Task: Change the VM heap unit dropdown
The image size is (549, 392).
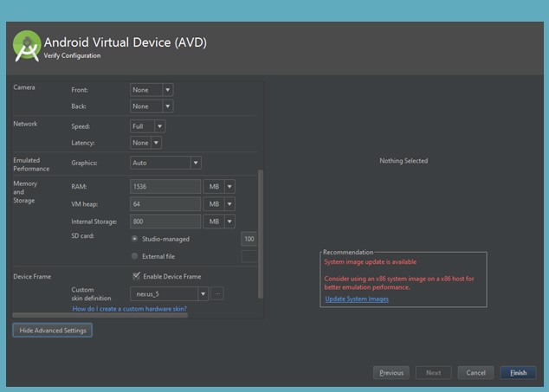Action: click(x=219, y=204)
